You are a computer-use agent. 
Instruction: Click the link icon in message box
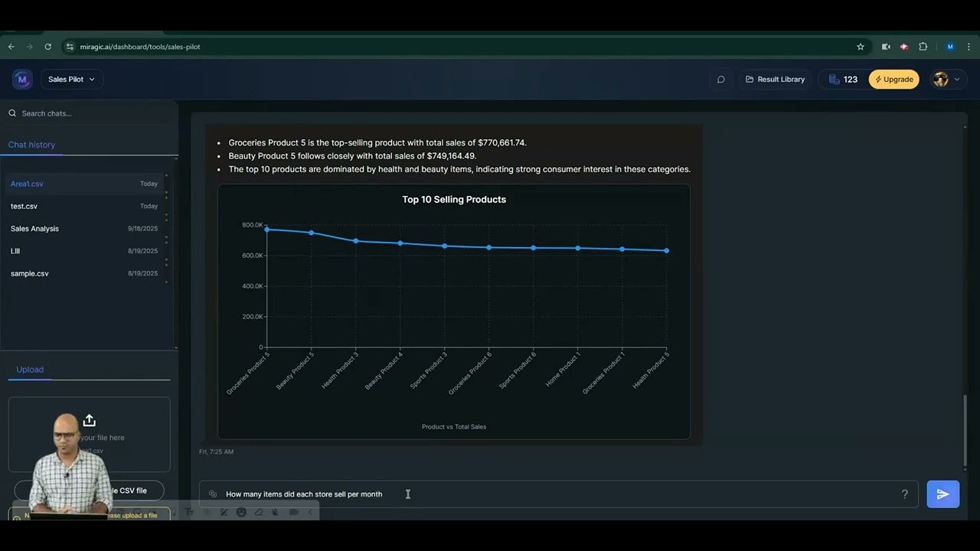click(213, 494)
